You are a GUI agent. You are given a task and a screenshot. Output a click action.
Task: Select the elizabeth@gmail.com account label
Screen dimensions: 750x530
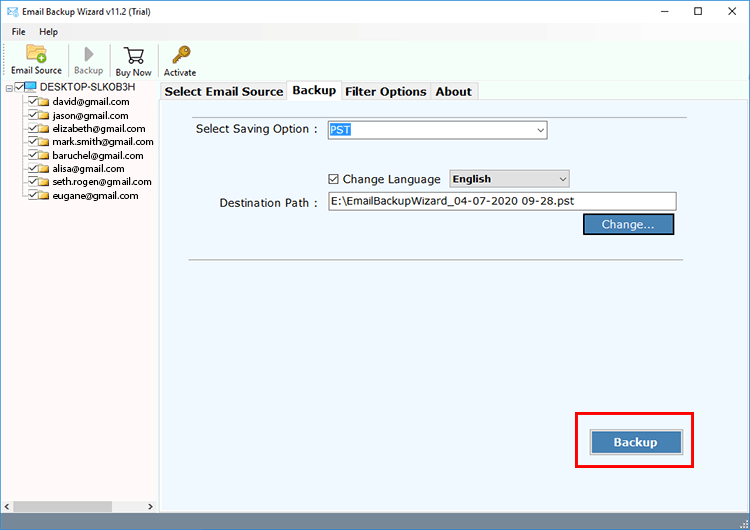(99, 129)
